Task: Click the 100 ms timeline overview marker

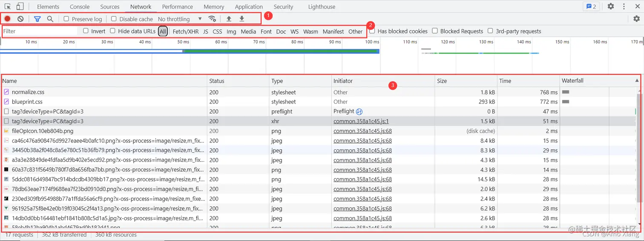Action: 372,42
